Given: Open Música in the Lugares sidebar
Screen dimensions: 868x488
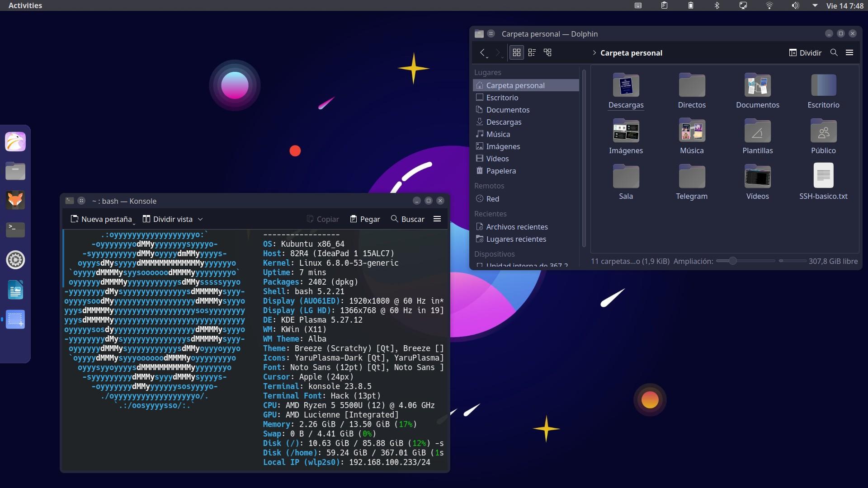Looking at the screenshot, I should 526,134.
